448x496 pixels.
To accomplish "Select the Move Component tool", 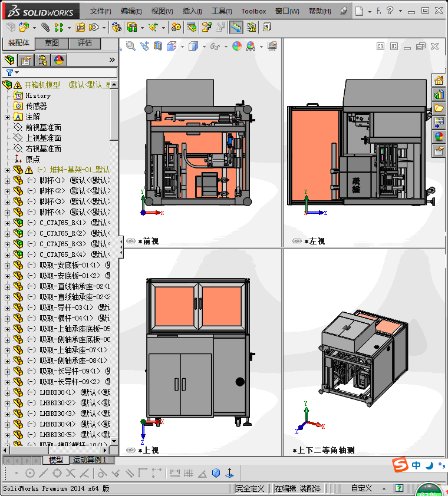I will (94, 28).
